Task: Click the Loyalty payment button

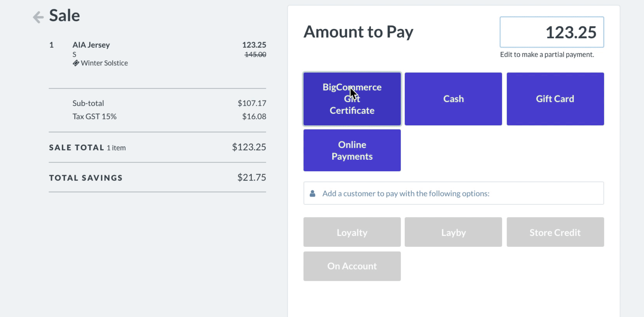Action: pyautogui.click(x=352, y=232)
